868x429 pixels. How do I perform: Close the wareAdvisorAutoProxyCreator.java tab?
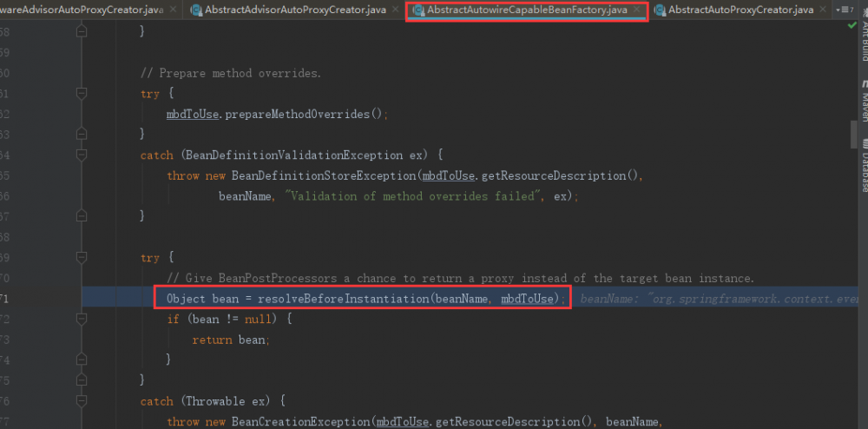[174, 10]
